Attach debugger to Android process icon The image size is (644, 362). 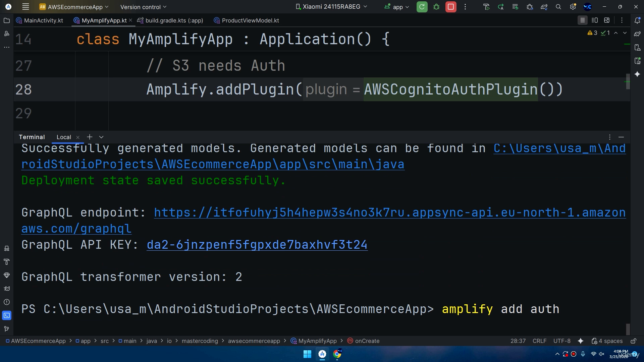click(530, 7)
